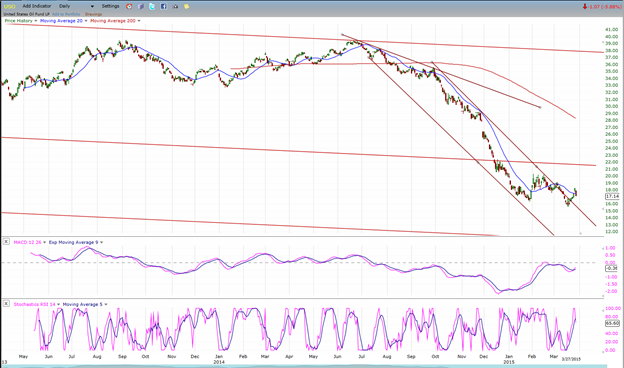This screenshot has height=368, width=624.
Task: Click the 17.14 current price tag
Action: [612, 197]
